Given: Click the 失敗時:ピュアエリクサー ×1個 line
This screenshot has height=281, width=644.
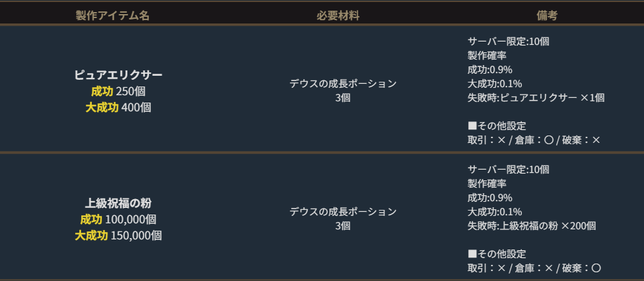Looking at the screenshot, I should click(x=536, y=97).
